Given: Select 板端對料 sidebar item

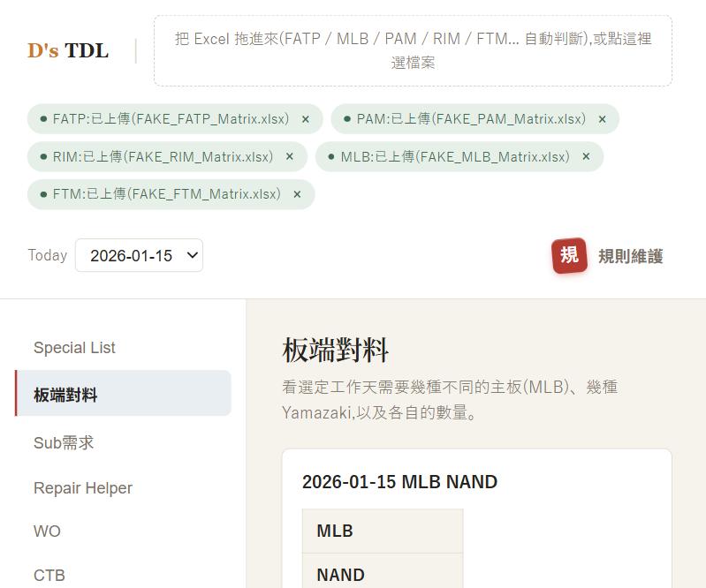Looking at the screenshot, I should tap(124, 393).
